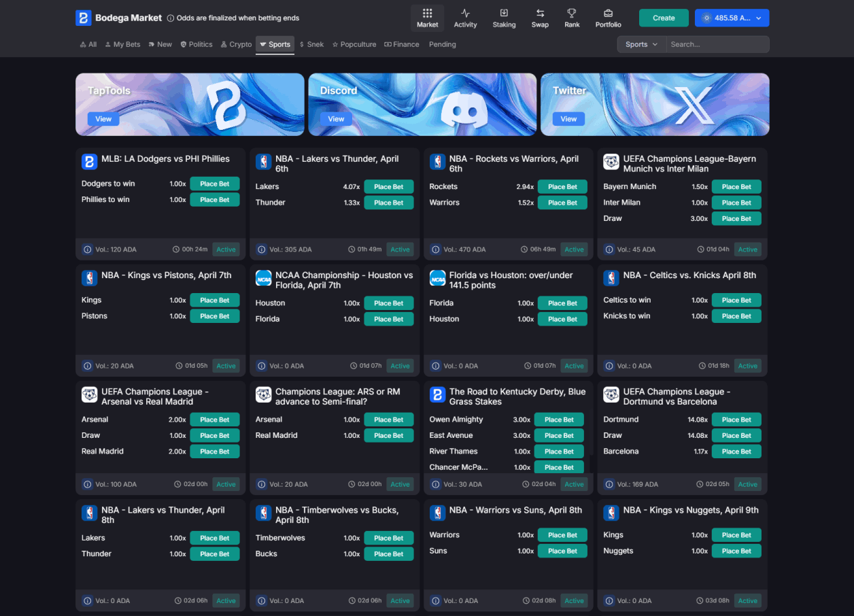Click the Vol.: 100 ADA text
The width and height of the screenshot is (854, 616).
pyautogui.click(x=116, y=485)
